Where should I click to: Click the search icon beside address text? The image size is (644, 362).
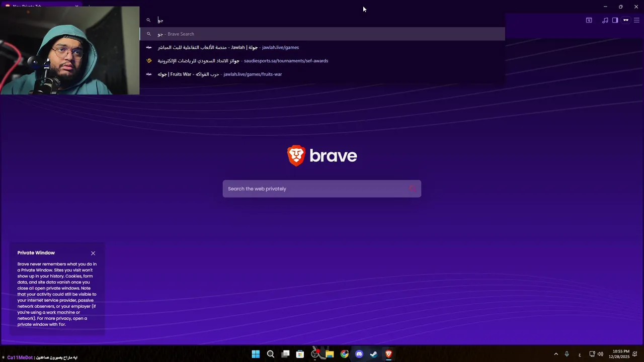[x=148, y=20]
